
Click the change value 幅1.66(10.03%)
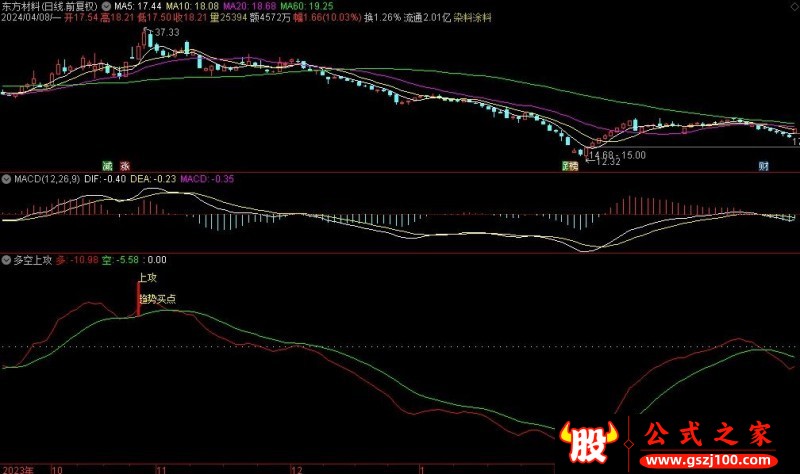(328, 18)
